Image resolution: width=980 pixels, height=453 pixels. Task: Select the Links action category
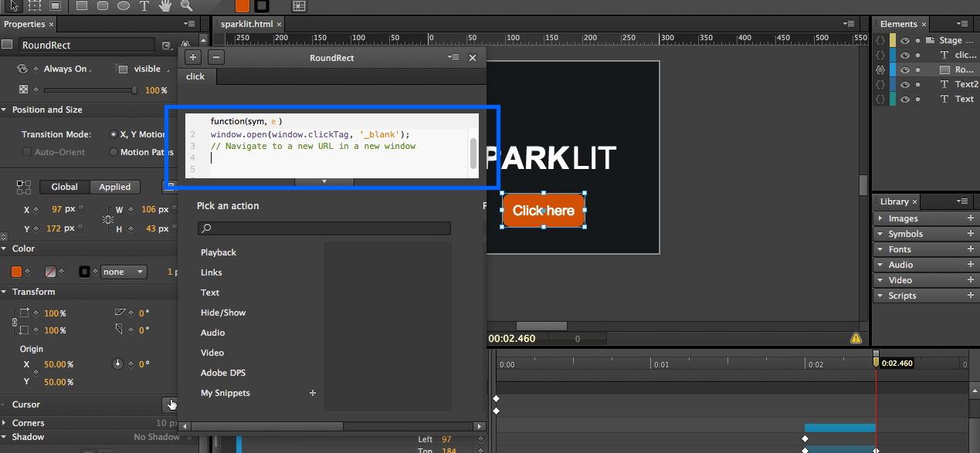point(211,272)
